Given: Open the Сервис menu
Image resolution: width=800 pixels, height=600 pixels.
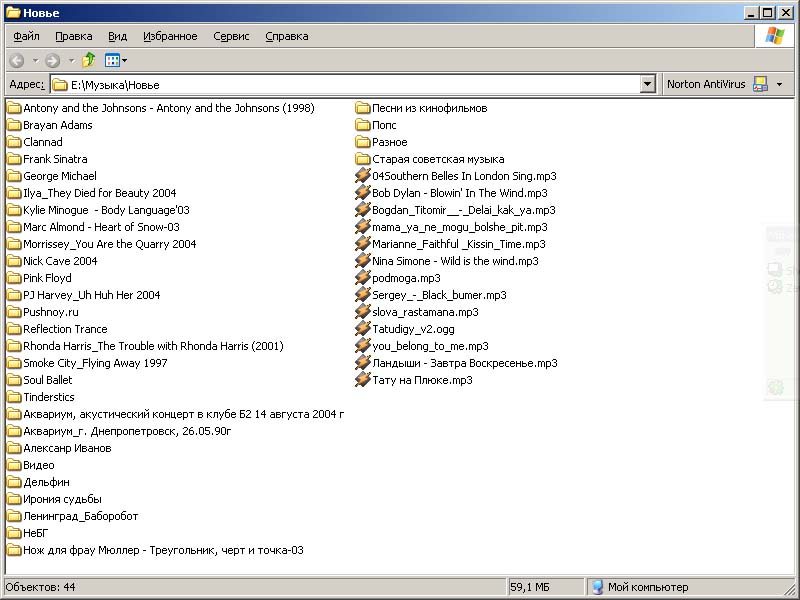Looking at the screenshot, I should pos(231,36).
